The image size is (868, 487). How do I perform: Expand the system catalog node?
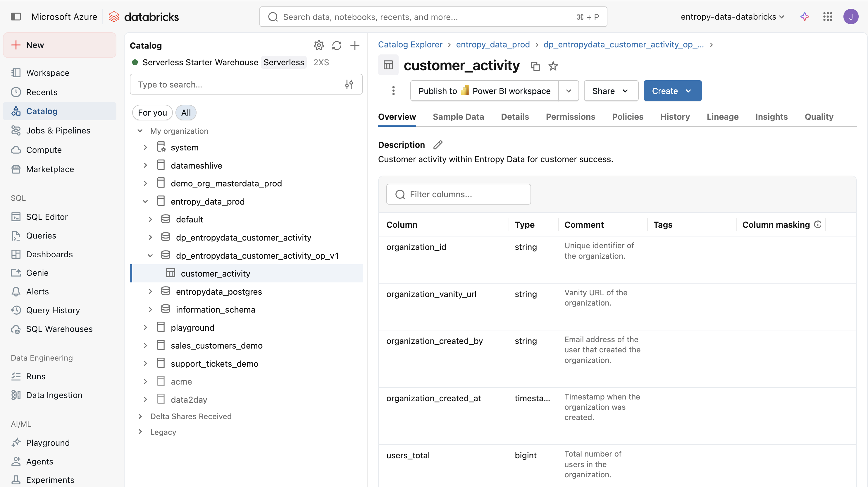pyautogui.click(x=145, y=147)
